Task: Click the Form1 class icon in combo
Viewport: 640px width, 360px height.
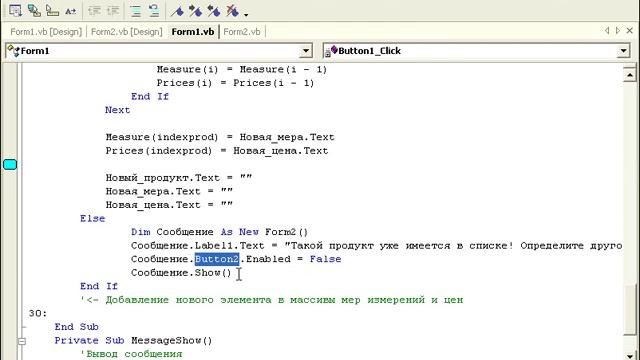Action: (13, 51)
